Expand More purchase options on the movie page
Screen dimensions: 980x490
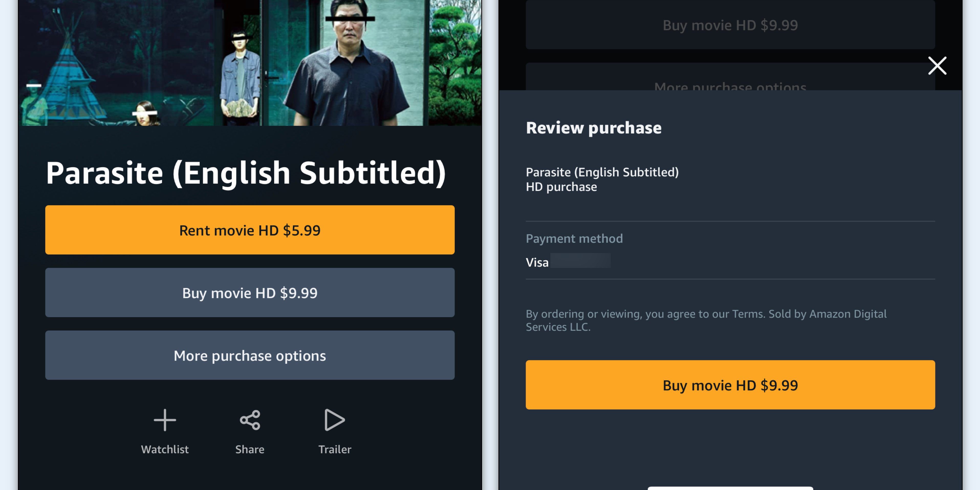(250, 355)
